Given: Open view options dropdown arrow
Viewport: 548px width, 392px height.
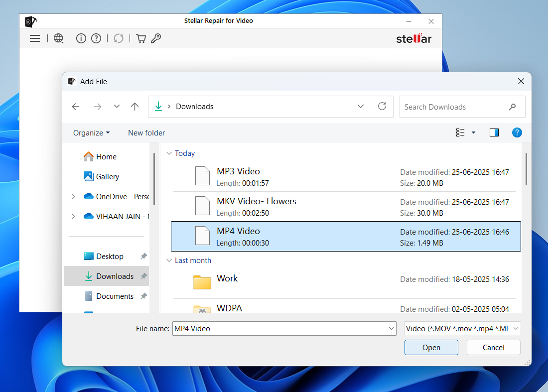Looking at the screenshot, I should [x=474, y=132].
